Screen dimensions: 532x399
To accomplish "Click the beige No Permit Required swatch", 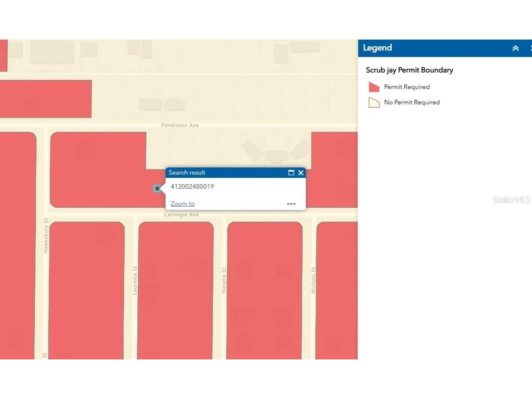I will (x=374, y=102).
